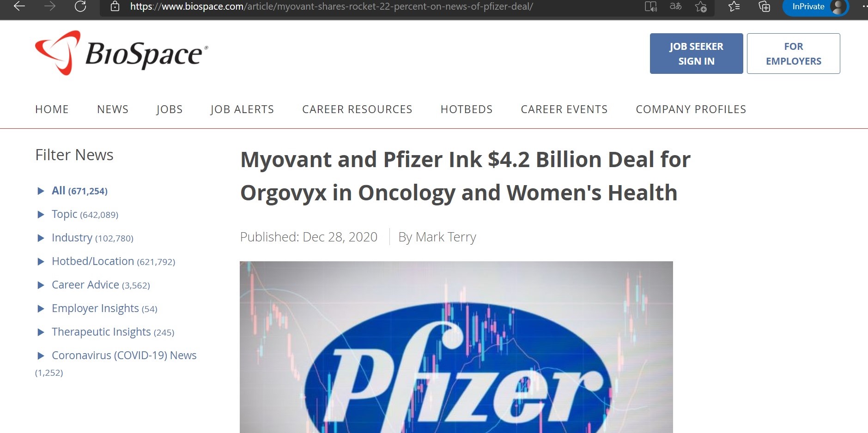This screenshot has height=433, width=868.
Task: Click the JOB SEEKER SIGN IN button
Action: 696,54
